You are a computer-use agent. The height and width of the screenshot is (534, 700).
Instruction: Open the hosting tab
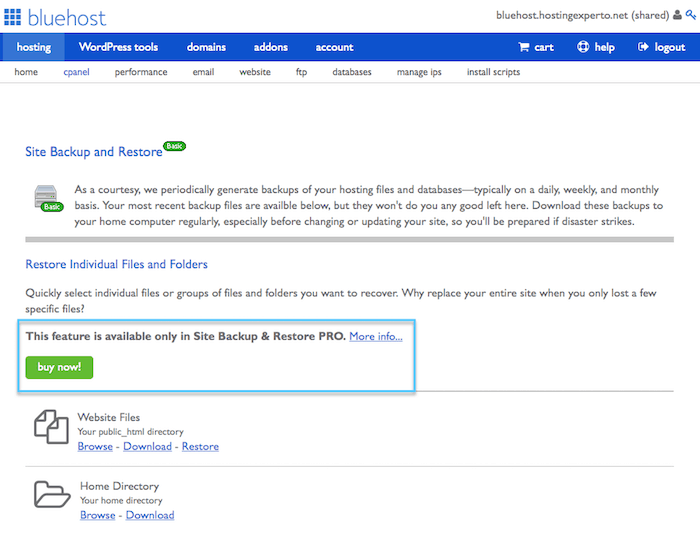(33, 47)
